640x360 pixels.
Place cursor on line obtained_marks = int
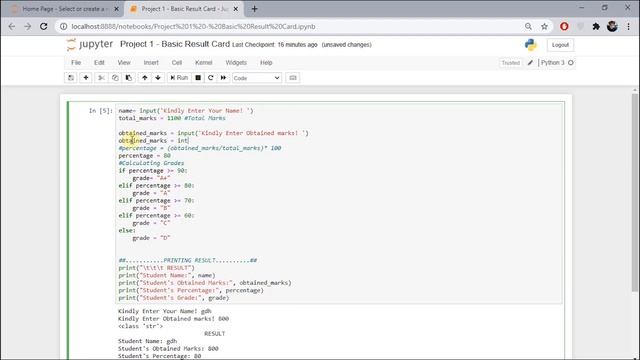[x=153, y=140]
